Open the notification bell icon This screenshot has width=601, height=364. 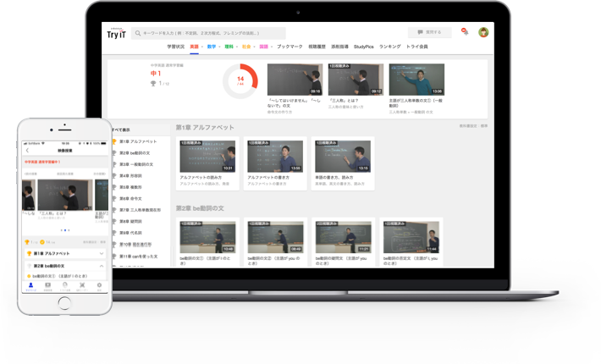point(464,32)
